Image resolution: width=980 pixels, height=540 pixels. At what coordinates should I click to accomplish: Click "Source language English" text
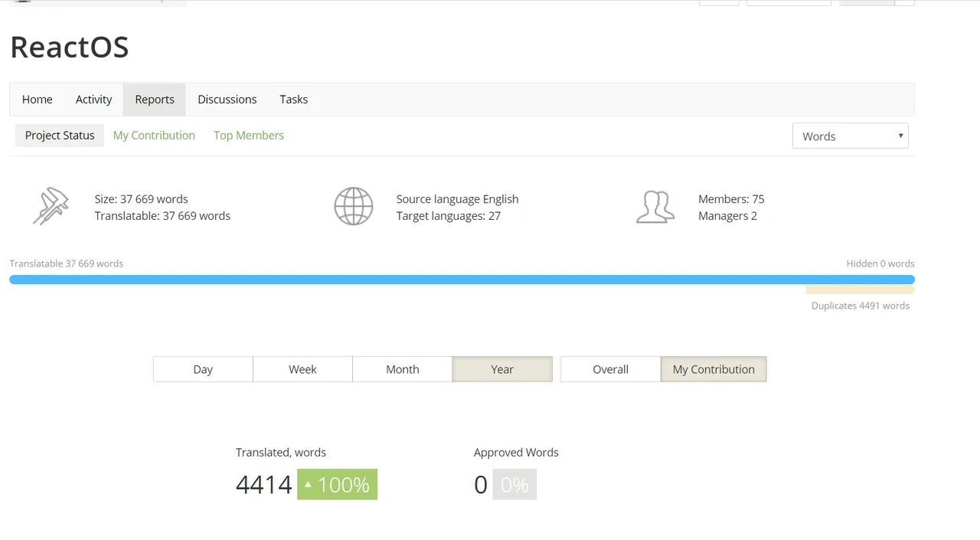457,199
